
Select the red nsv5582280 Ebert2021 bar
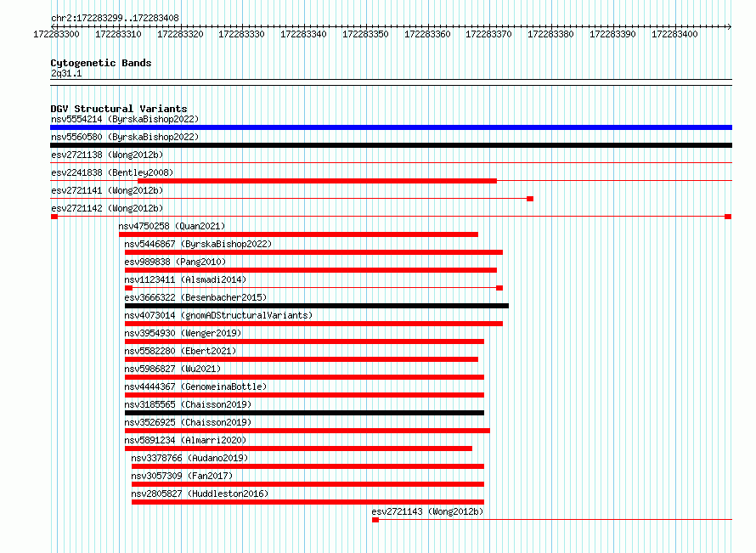coord(302,359)
